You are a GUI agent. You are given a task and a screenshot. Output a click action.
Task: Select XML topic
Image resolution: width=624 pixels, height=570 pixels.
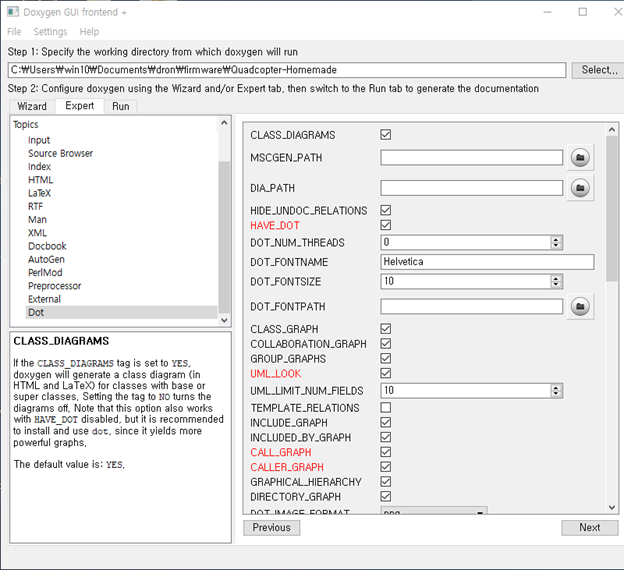[37, 233]
